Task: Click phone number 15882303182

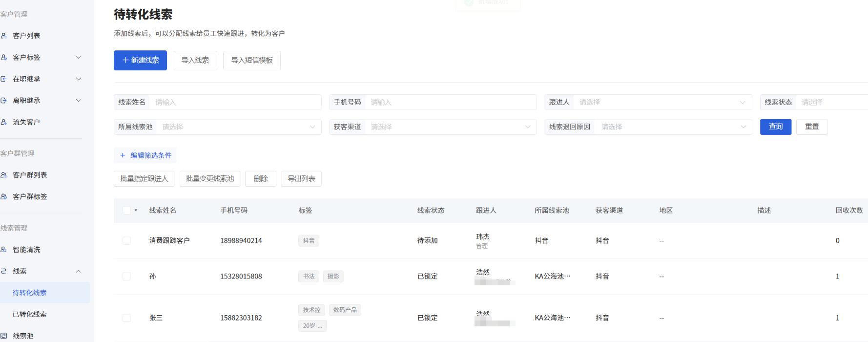Action: pyautogui.click(x=241, y=318)
